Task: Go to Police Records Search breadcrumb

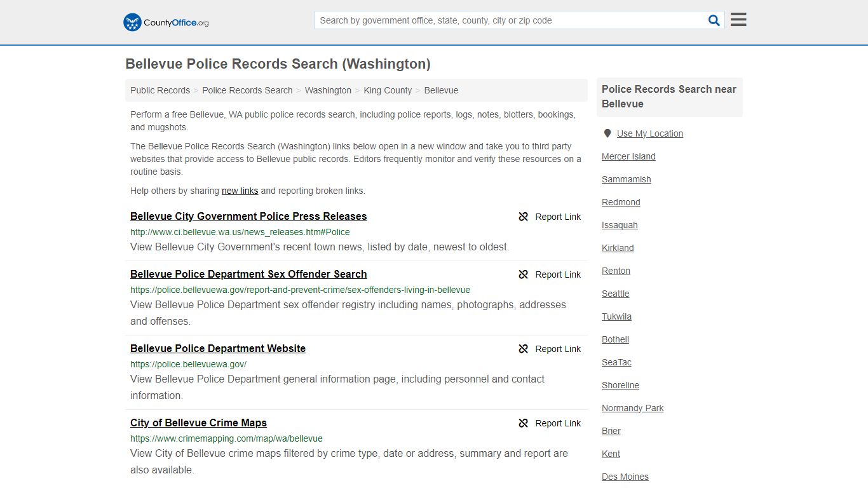Action: [247, 90]
